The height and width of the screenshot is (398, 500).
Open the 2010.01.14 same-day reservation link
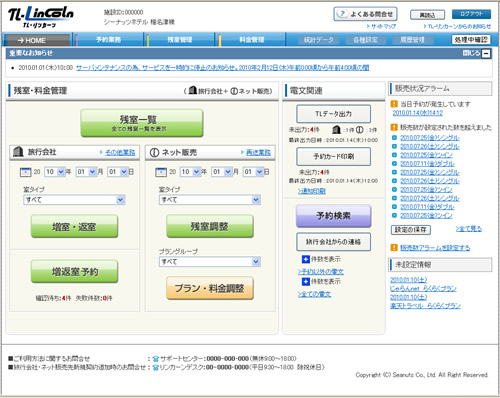tap(418, 113)
